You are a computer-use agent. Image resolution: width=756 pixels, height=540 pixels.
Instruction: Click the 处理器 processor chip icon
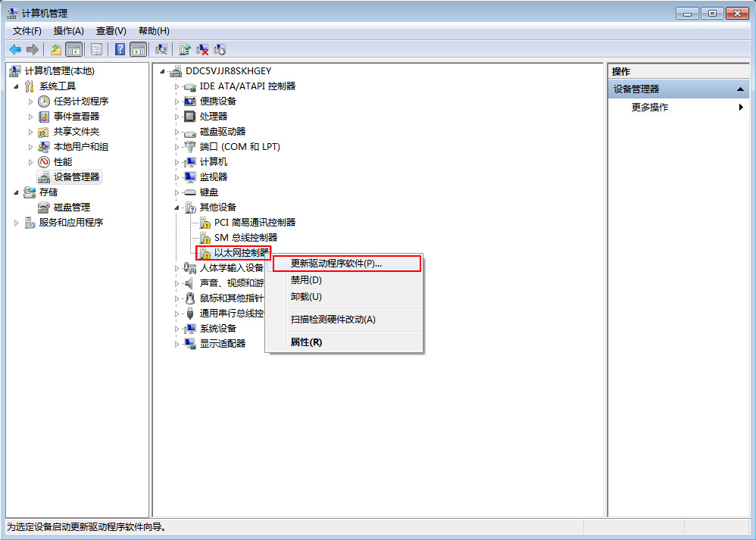pyautogui.click(x=190, y=116)
